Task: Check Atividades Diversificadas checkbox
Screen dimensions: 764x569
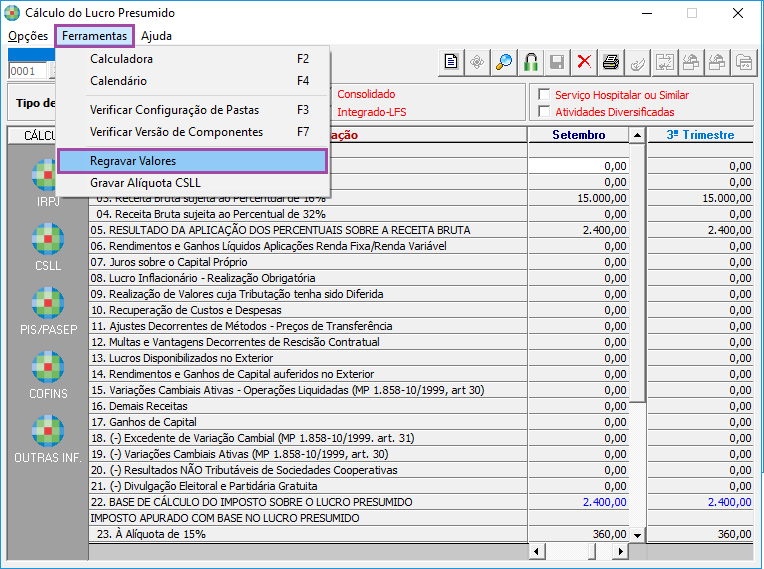Action: 544,111
